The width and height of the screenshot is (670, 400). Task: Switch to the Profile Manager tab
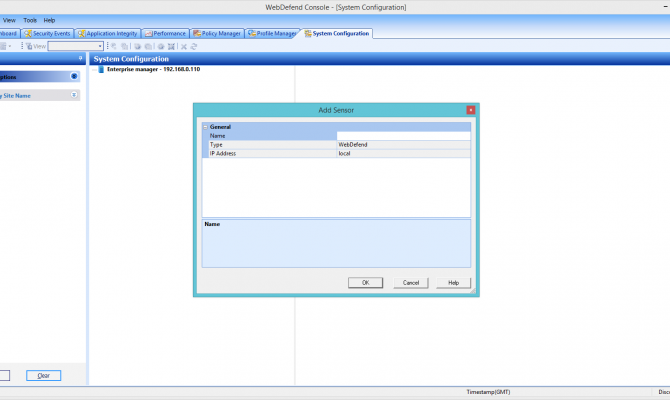pyautogui.click(x=272, y=33)
